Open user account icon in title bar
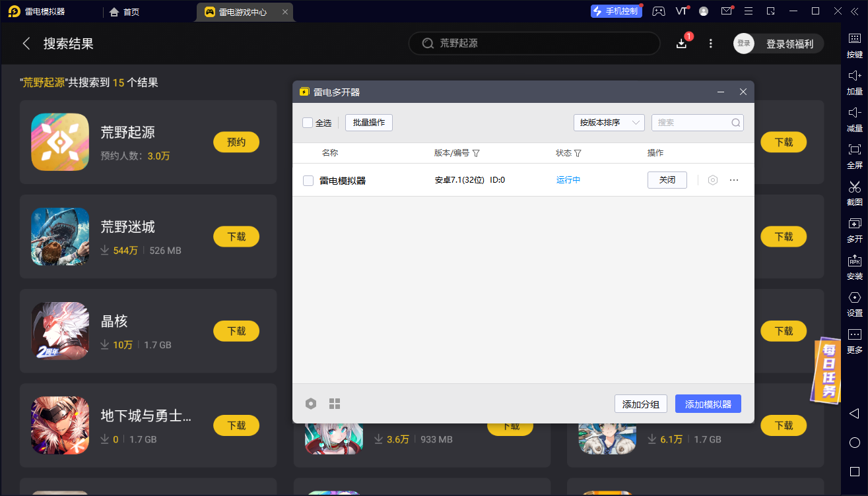Screen dimensions: 868x496 (704, 11)
